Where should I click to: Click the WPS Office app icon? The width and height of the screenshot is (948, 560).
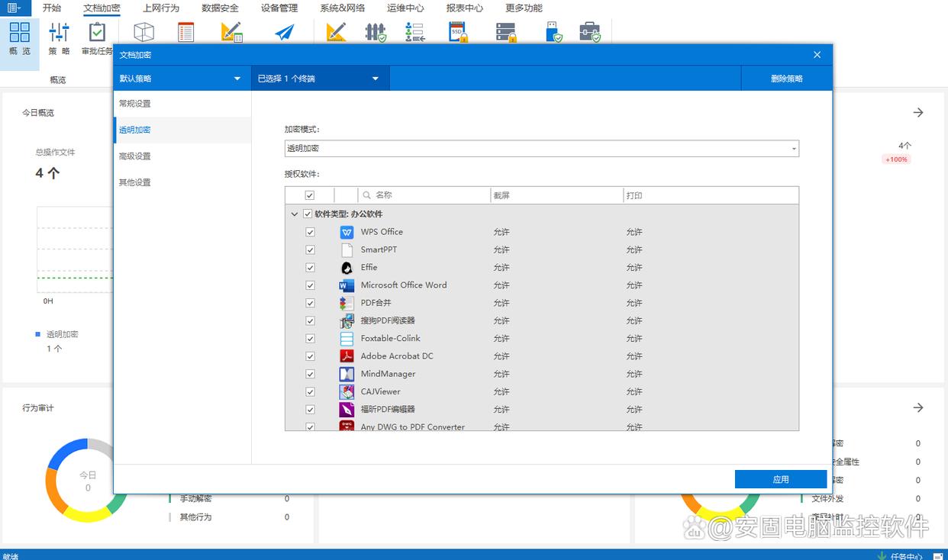347,232
